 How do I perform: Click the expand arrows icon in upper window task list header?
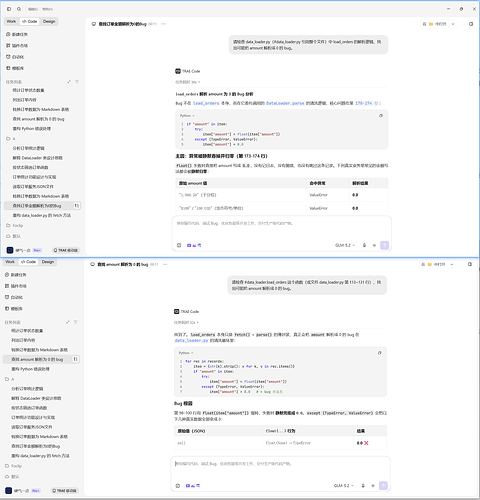click(69, 82)
